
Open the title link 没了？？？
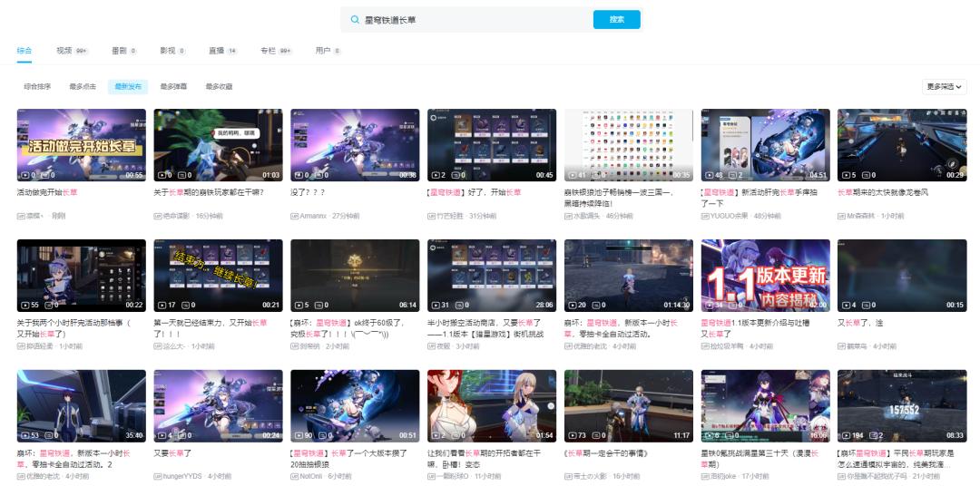[308, 192]
